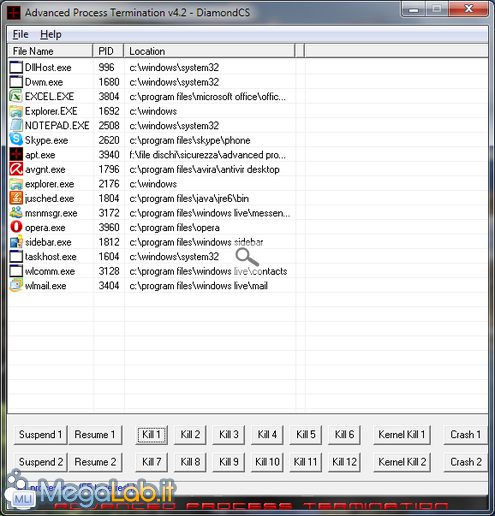This screenshot has width=495, height=516.
Task: Open the Help menu
Action: pyautogui.click(x=51, y=34)
